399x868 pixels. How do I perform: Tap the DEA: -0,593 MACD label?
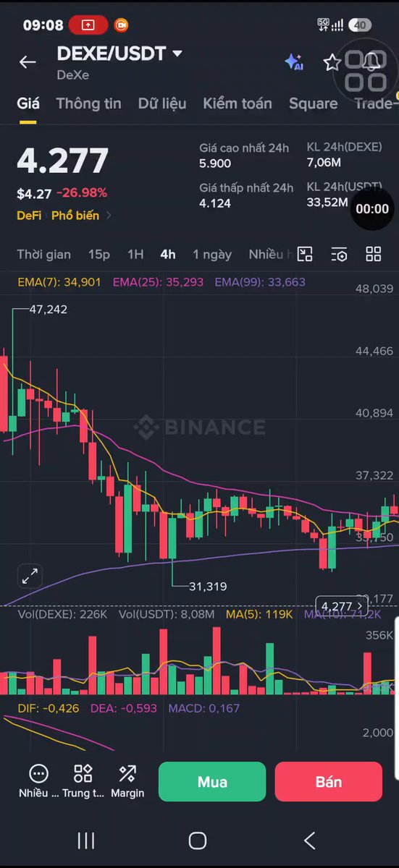pos(124,708)
